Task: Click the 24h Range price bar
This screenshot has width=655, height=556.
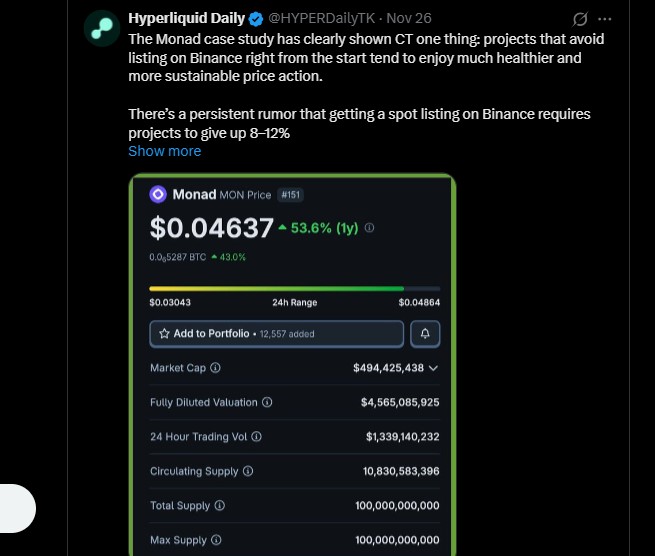Action: tap(294, 289)
